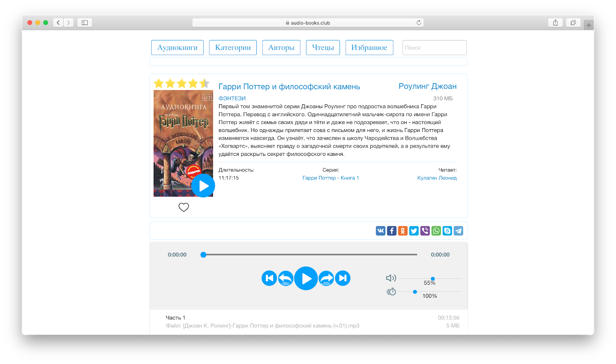Image resolution: width=616 pixels, height=364 pixels.
Task: Share the book via Skype
Action: (x=447, y=231)
